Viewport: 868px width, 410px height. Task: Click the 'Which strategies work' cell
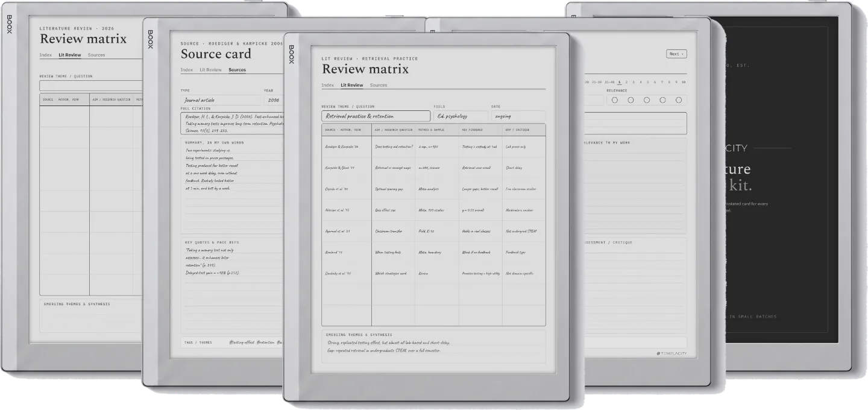pyautogui.click(x=394, y=273)
